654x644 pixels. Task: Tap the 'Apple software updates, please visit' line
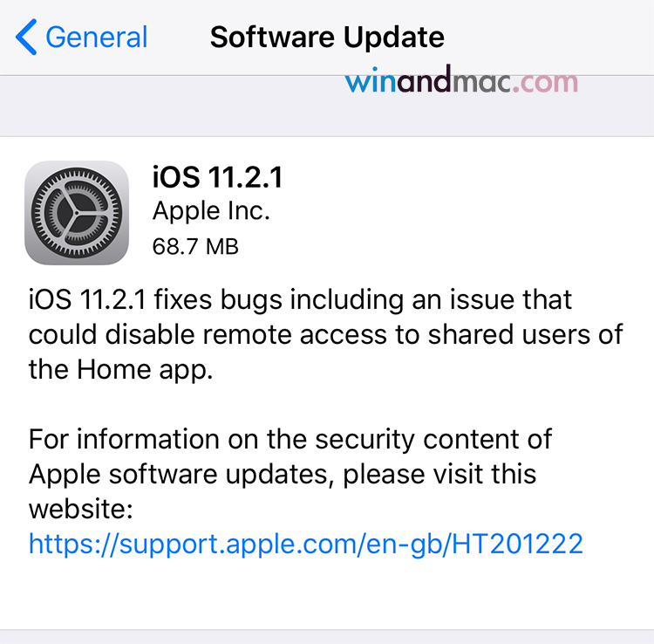(283, 475)
